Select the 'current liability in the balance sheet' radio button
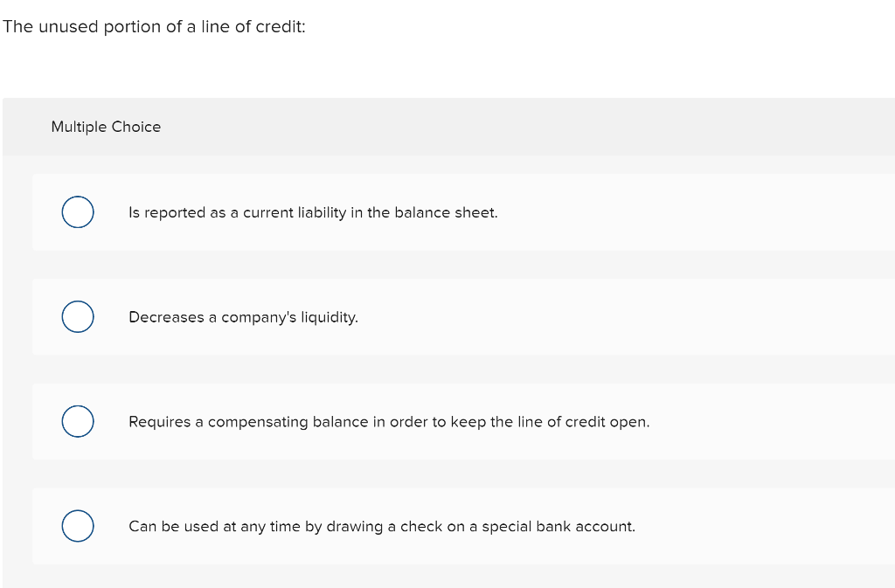895x588 pixels. [x=78, y=212]
